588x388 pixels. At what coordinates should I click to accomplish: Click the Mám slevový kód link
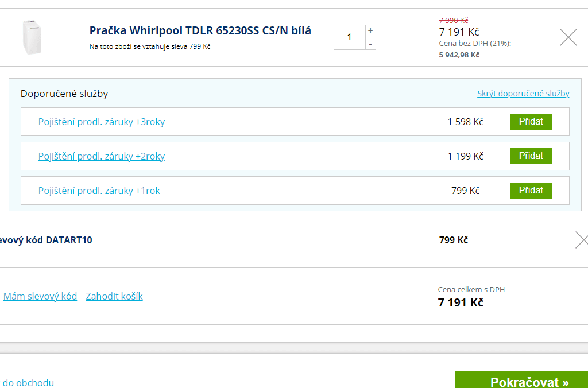click(40, 296)
